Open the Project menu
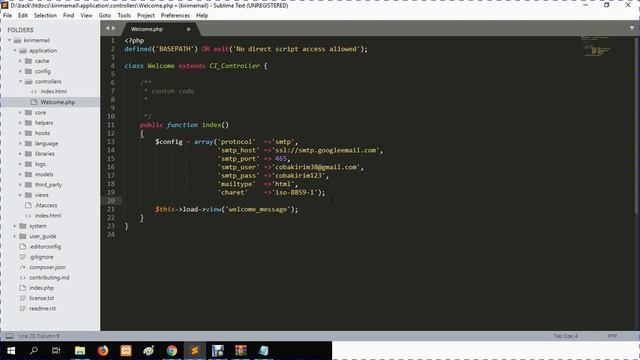 (x=146, y=16)
